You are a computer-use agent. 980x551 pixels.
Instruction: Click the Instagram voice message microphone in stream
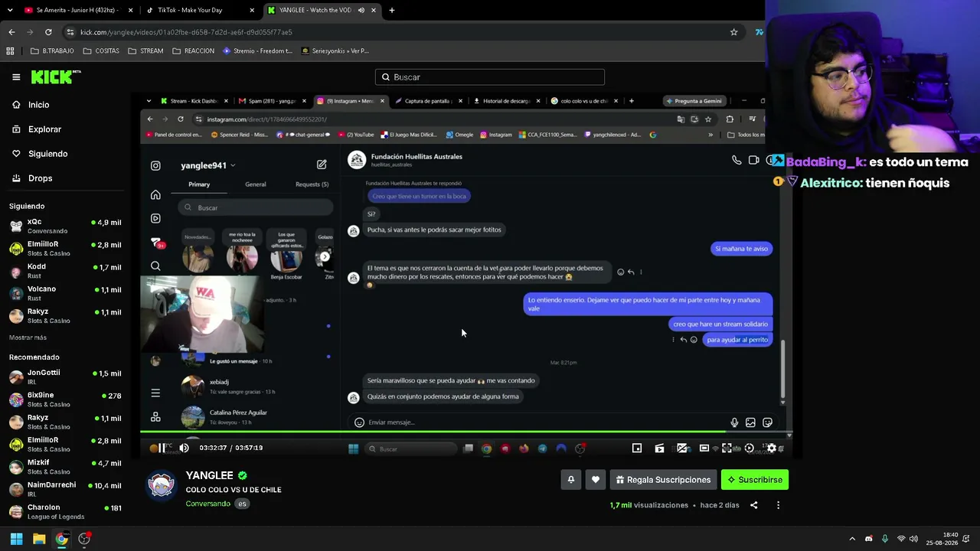tap(734, 422)
